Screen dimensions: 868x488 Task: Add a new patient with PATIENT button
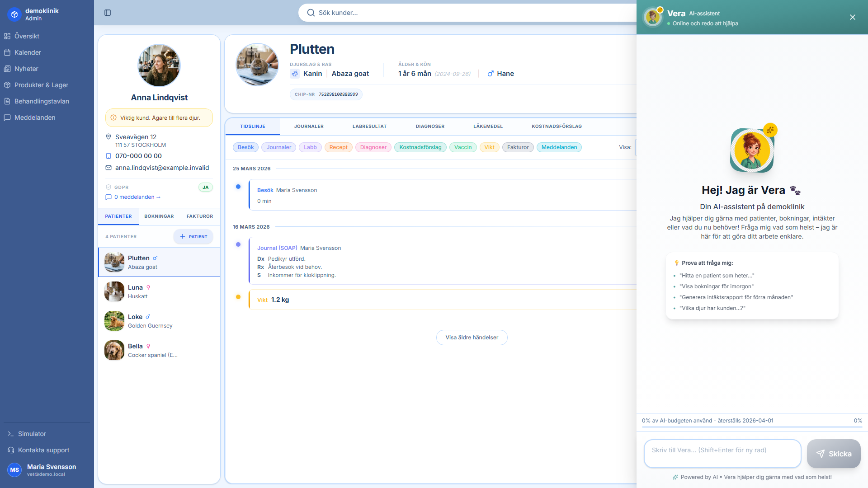(193, 236)
